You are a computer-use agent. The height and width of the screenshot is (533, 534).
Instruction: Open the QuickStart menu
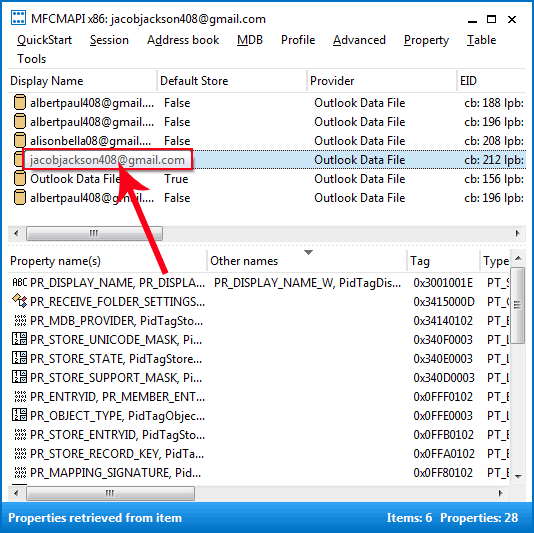(44, 40)
